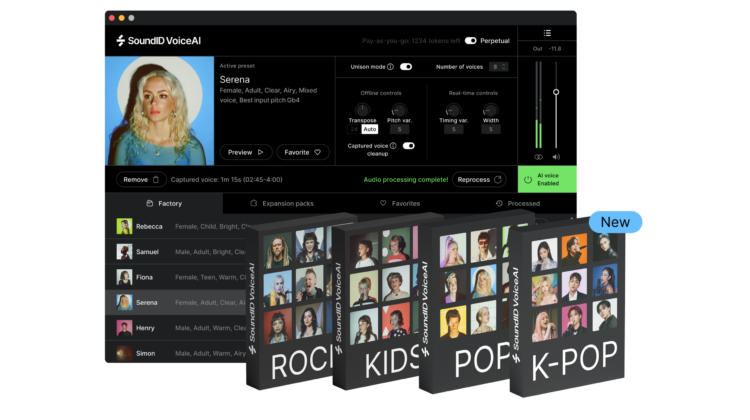Disable Unison mode toggle
The width and height of the screenshot is (750, 420).
[406, 67]
